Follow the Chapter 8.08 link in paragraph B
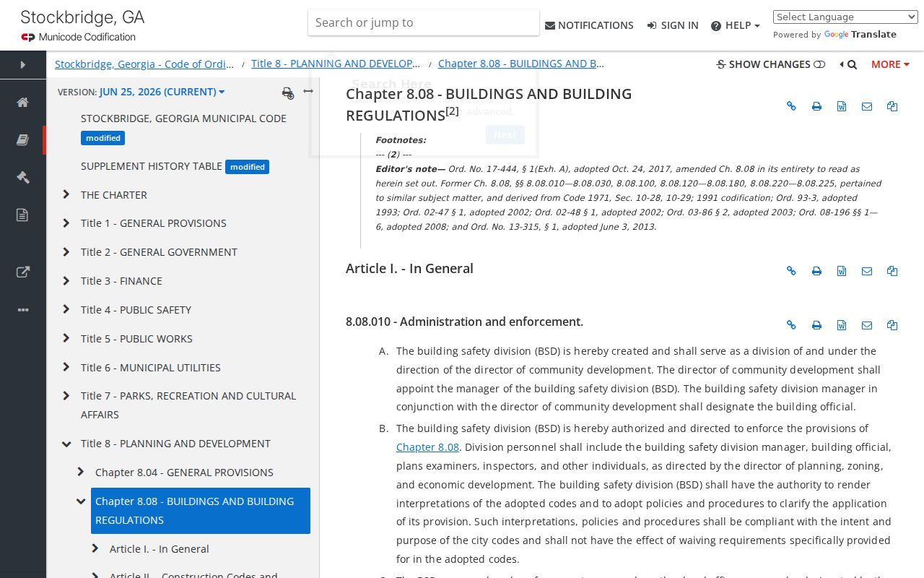924x578 pixels. pyautogui.click(x=427, y=447)
